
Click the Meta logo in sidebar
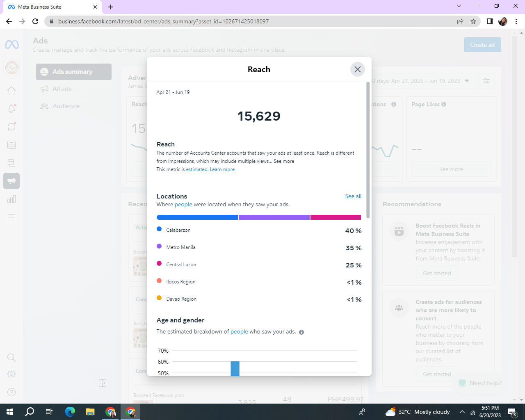tap(12, 44)
